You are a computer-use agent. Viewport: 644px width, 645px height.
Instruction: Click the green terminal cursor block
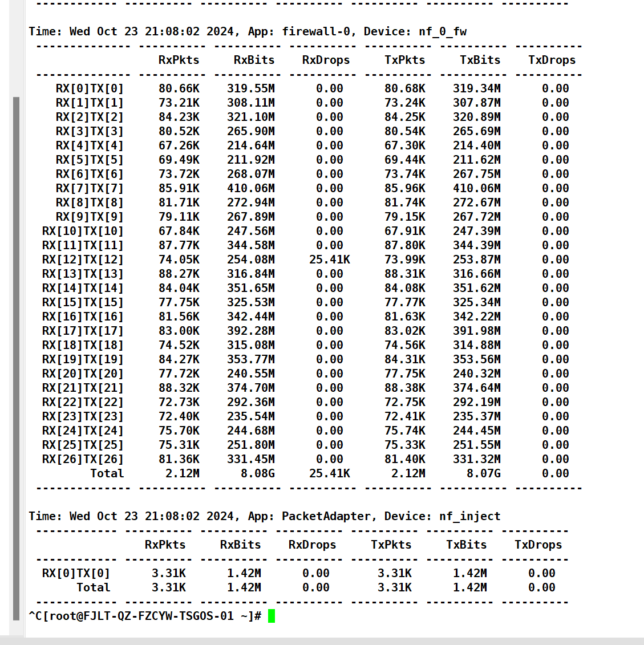pyautogui.click(x=272, y=616)
